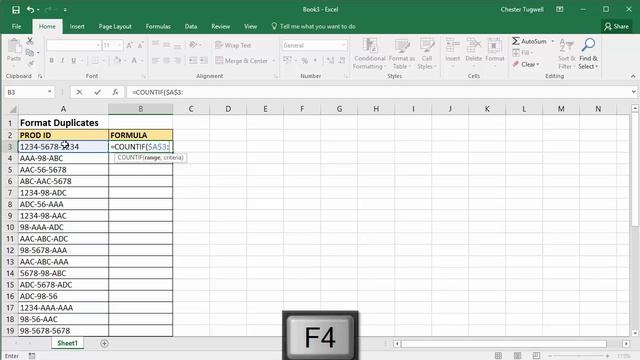The height and width of the screenshot is (360, 640).
Task: Click cell containing AAA-98-ABC
Action: [x=63, y=158]
